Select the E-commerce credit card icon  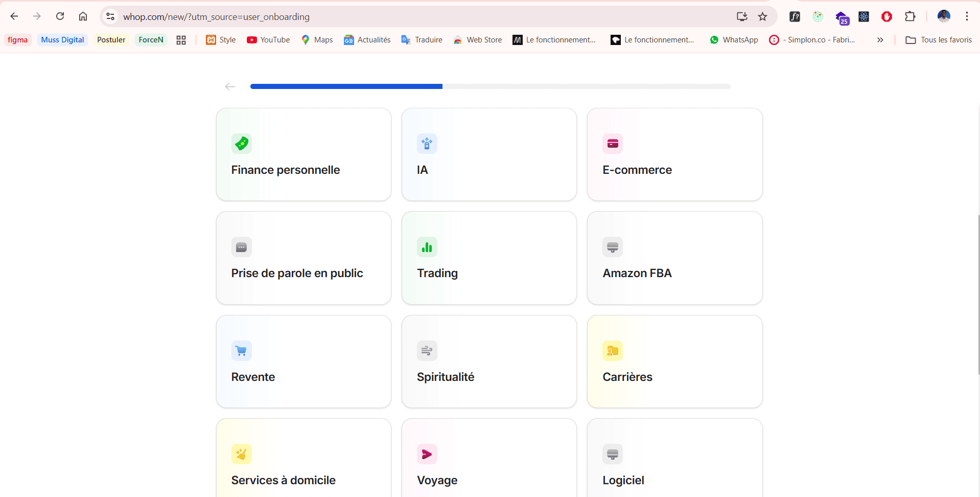pyautogui.click(x=612, y=143)
